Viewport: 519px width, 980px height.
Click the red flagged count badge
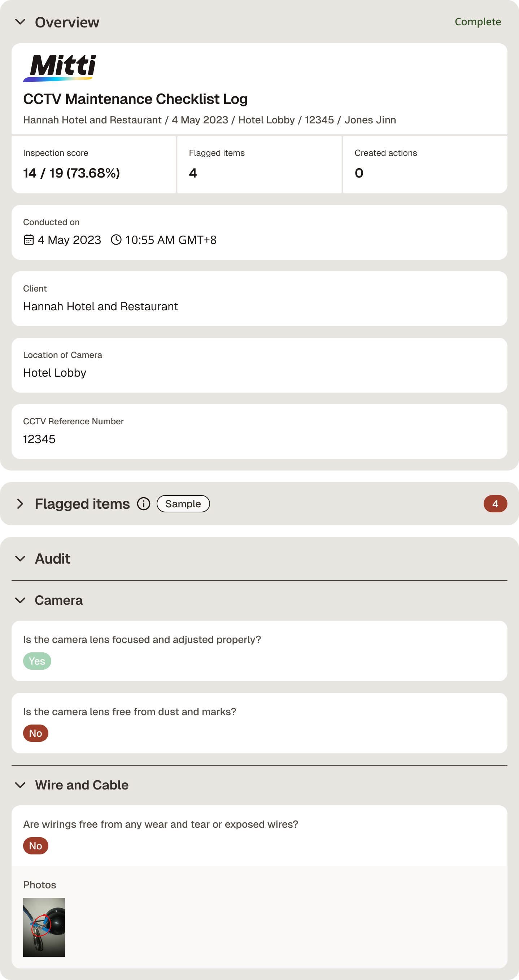point(495,504)
